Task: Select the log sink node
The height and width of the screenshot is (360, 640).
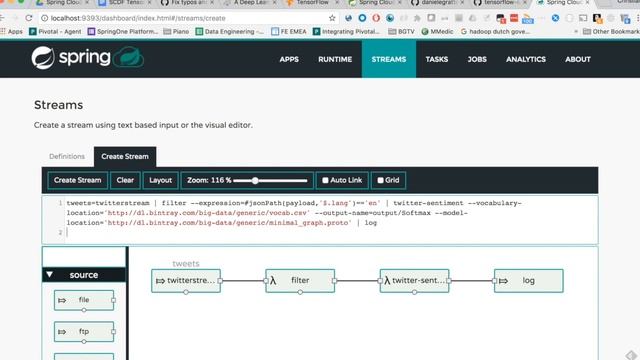Action: click(529, 280)
